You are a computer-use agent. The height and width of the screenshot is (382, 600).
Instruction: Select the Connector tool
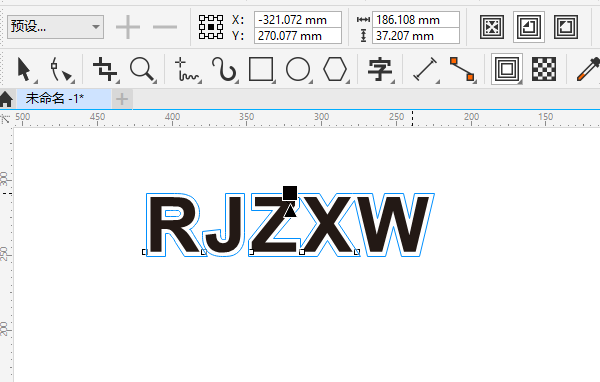462,69
